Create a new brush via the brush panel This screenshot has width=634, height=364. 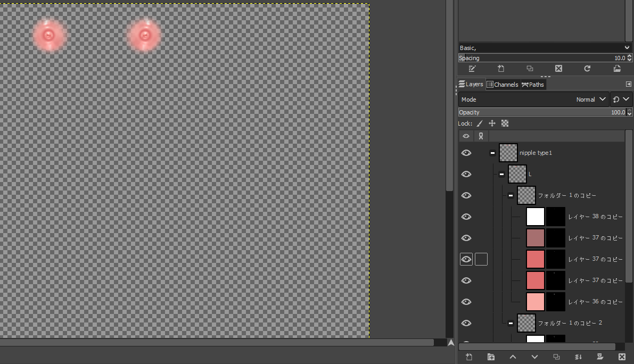[501, 69]
